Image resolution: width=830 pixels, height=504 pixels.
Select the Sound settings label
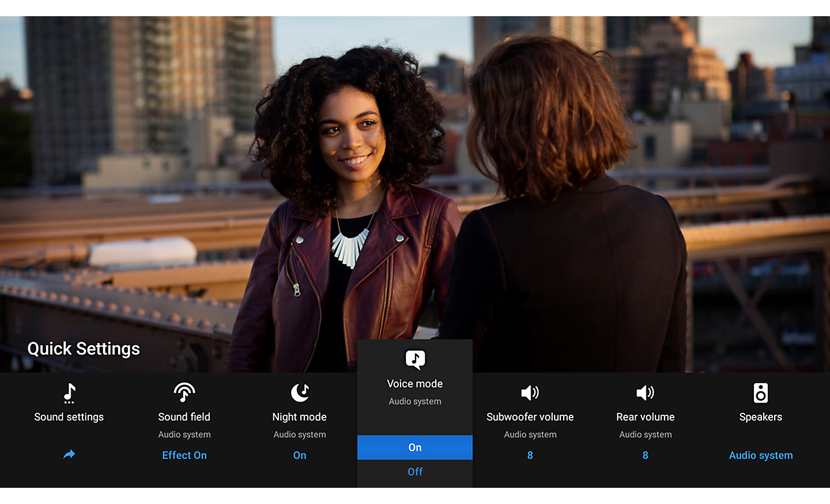[69, 417]
